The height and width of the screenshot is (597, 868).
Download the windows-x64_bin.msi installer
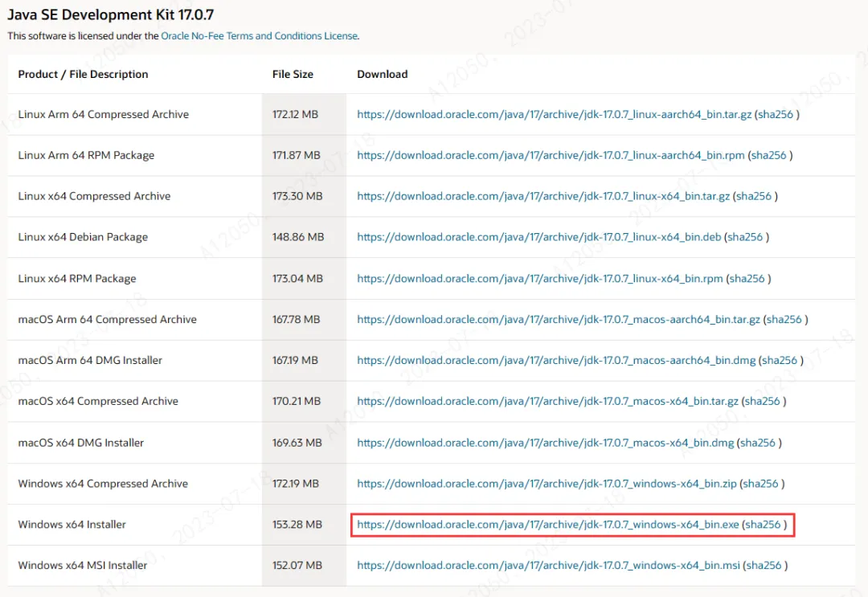(x=549, y=566)
